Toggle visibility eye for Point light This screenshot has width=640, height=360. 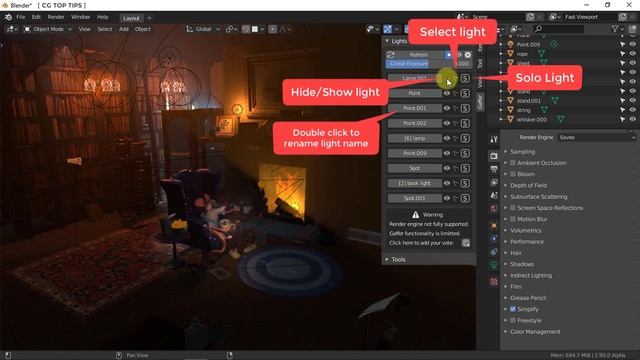(447, 93)
